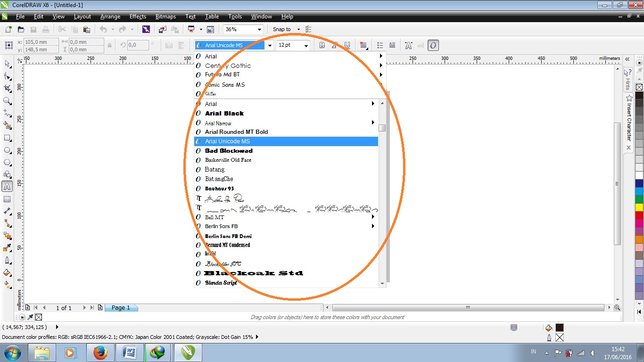Select the Crop tool
Image resolution: width=644 pixels, height=362 pixels.
tap(7, 88)
